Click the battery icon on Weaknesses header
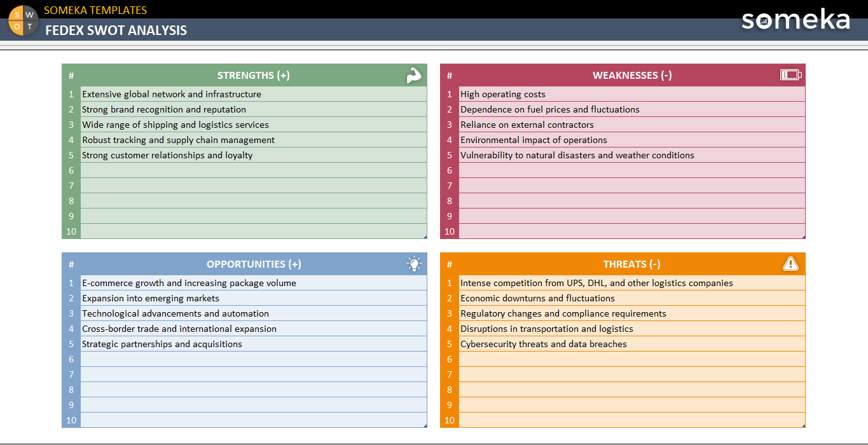The image size is (868, 445). pos(790,74)
